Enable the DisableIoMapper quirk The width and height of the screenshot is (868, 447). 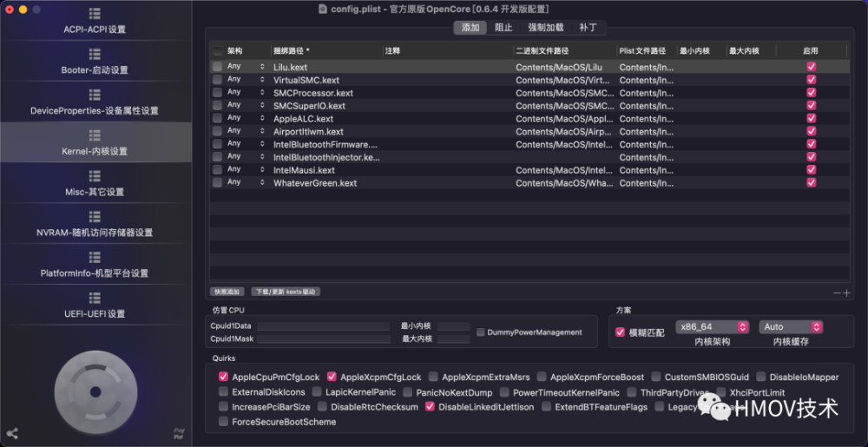click(x=760, y=377)
